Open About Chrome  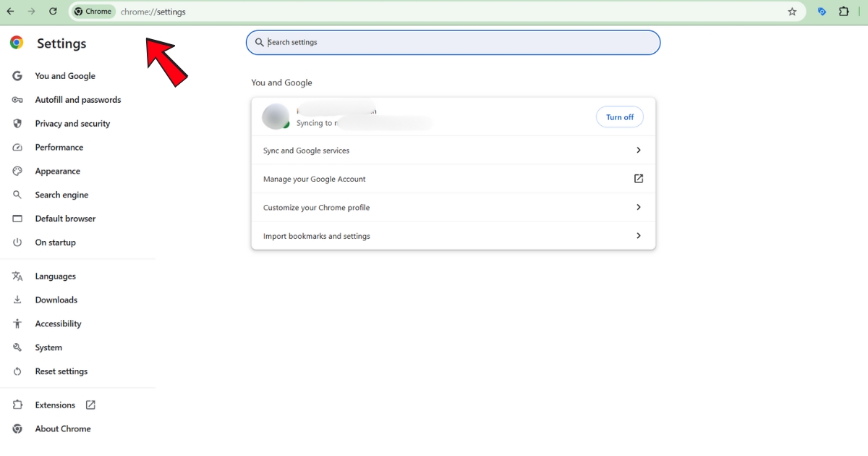click(63, 428)
